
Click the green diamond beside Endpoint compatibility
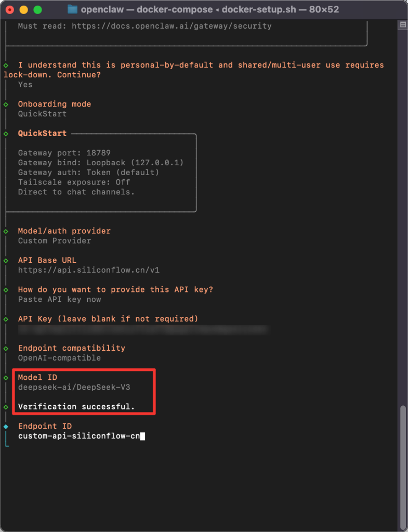click(x=6, y=349)
